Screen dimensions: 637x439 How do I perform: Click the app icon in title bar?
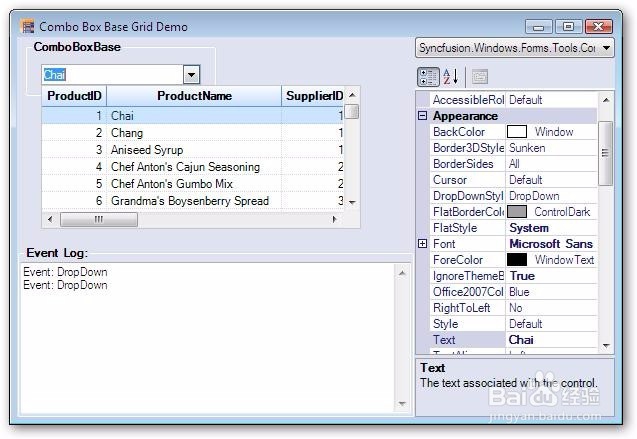coord(28,27)
